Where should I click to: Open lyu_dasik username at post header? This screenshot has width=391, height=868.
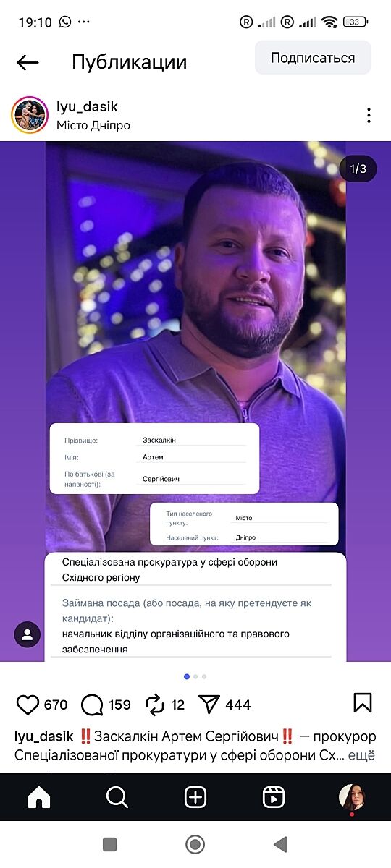point(87,106)
